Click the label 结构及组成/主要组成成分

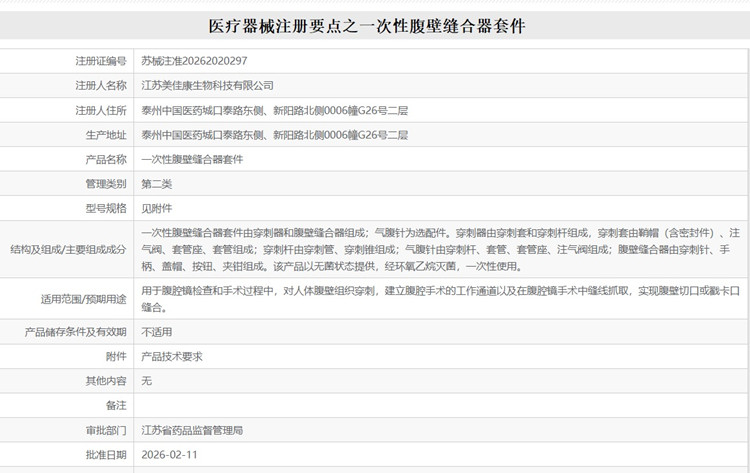click(68, 249)
